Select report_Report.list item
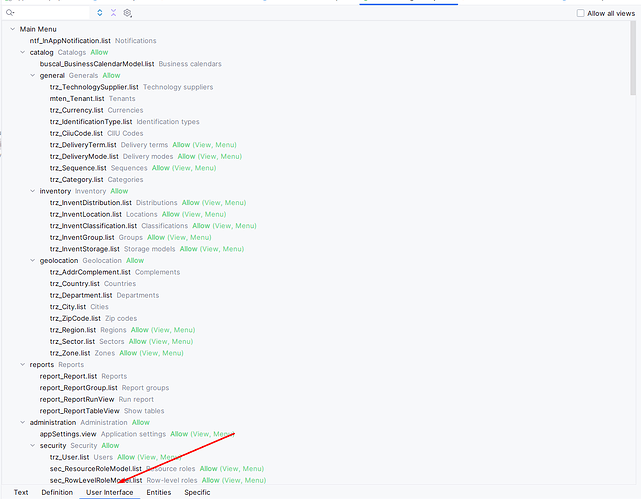Viewport: 641px width, 499px height. [x=68, y=376]
